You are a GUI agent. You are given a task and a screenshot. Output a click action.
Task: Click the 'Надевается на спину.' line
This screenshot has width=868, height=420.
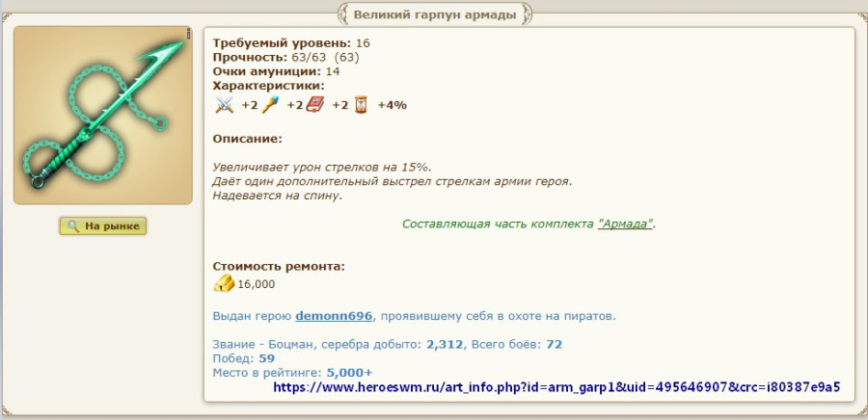pos(278,197)
